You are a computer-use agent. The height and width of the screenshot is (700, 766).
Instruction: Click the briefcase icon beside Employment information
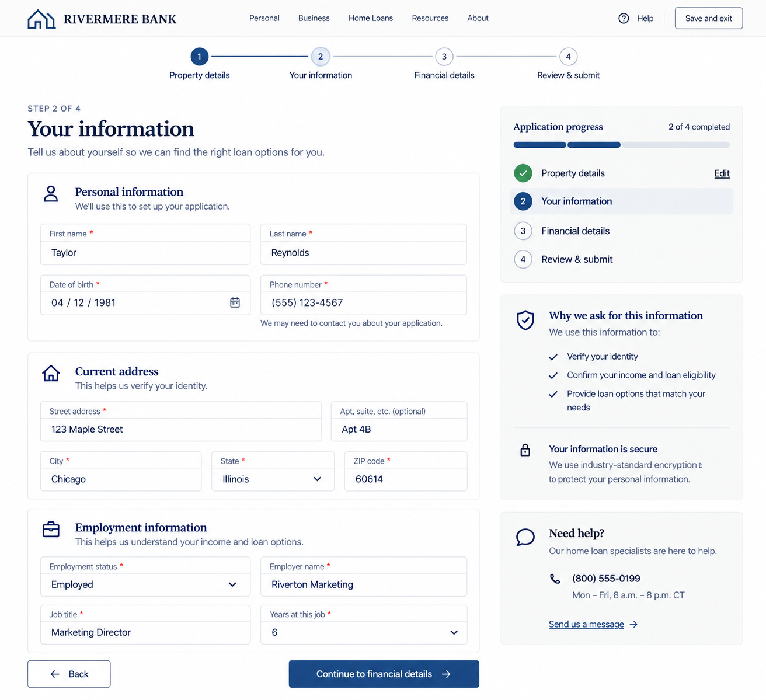point(51,529)
